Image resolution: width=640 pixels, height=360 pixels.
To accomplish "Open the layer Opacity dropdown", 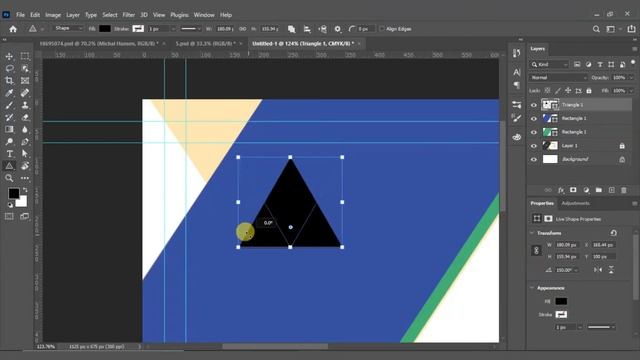I will pyautogui.click(x=631, y=78).
